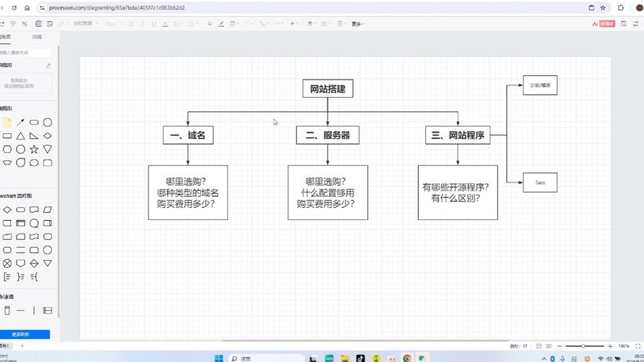The width and height of the screenshot is (644, 362).
Task: Open the AI assistant button
Action: [603, 24]
